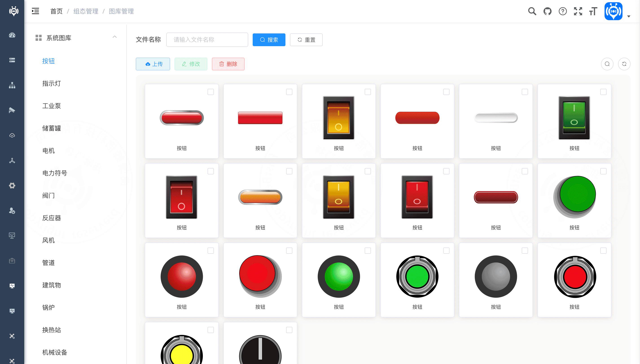This screenshot has height=364, width=640.
Task: Select the 风机 category
Action: [x=48, y=240]
